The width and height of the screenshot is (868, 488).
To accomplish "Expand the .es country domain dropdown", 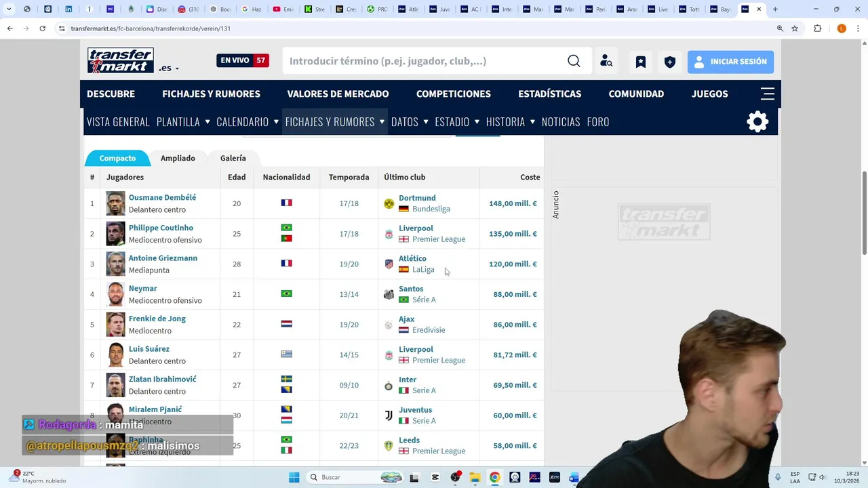I will [170, 68].
